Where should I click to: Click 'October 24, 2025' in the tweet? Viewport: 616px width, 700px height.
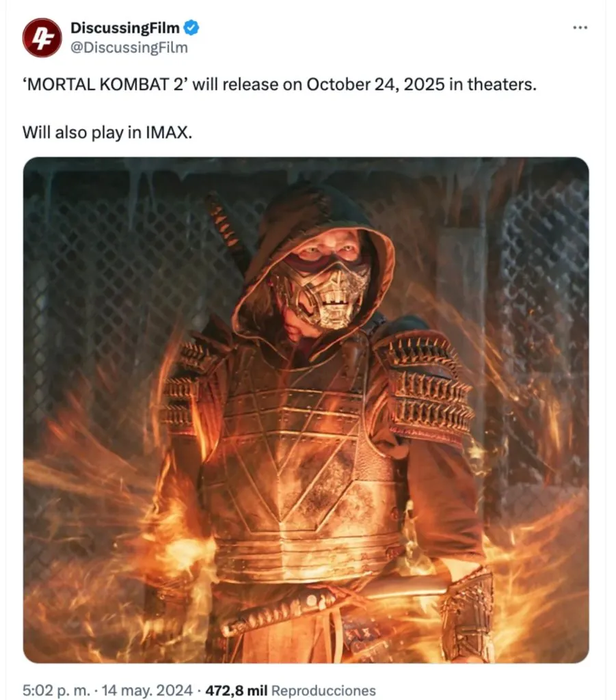tap(375, 84)
